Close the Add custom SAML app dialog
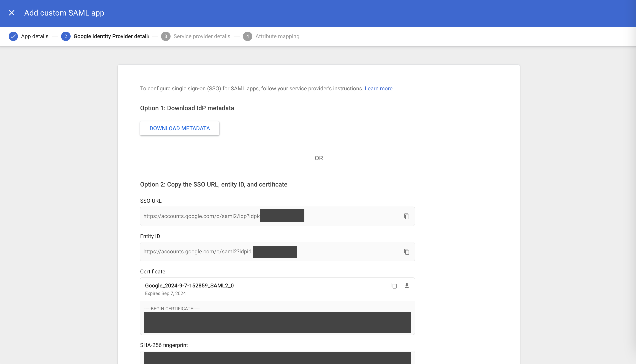This screenshot has width=636, height=364. pyautogui.click(x=11, y=13)
